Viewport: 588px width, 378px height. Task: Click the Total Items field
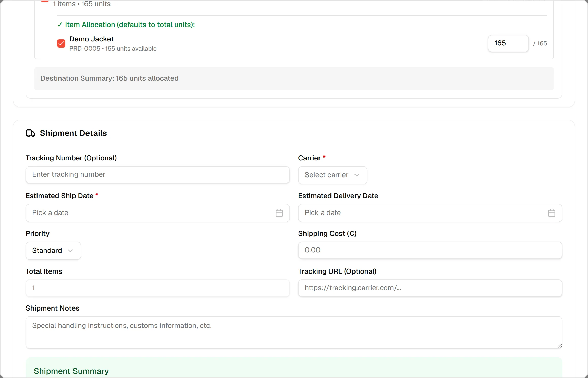click(157, 288)
